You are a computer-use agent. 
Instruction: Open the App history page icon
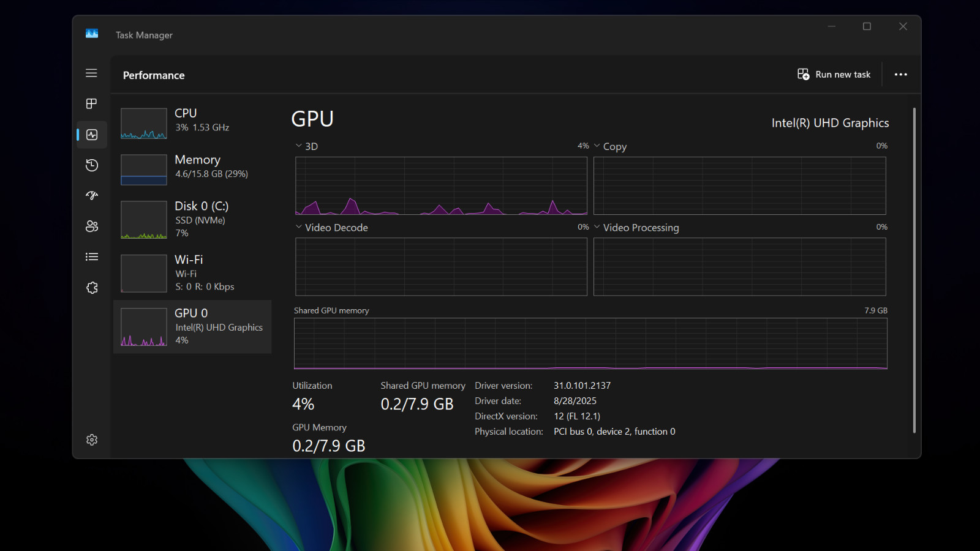point(92,165)
